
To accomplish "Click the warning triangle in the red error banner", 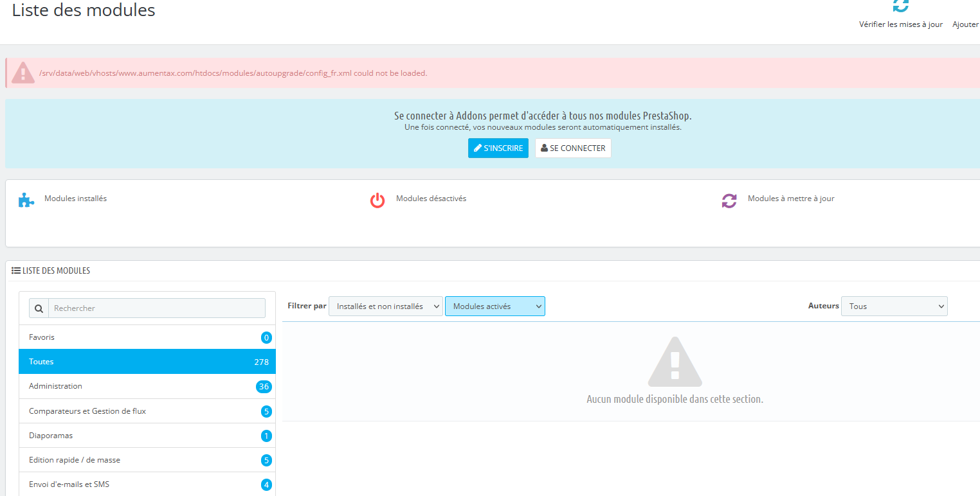I will pyautogui.click(x=23, y=73).
